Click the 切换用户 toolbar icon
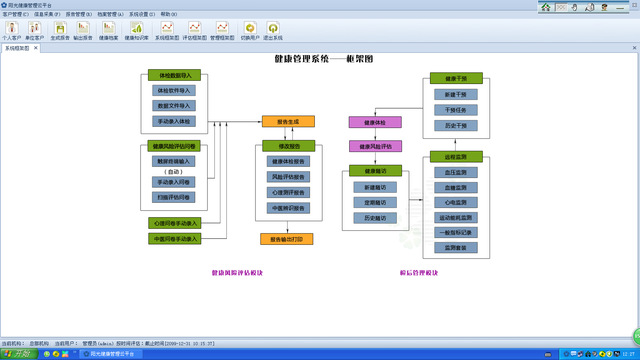The width and height of the screenshot is (640, 360). (250, 31)
